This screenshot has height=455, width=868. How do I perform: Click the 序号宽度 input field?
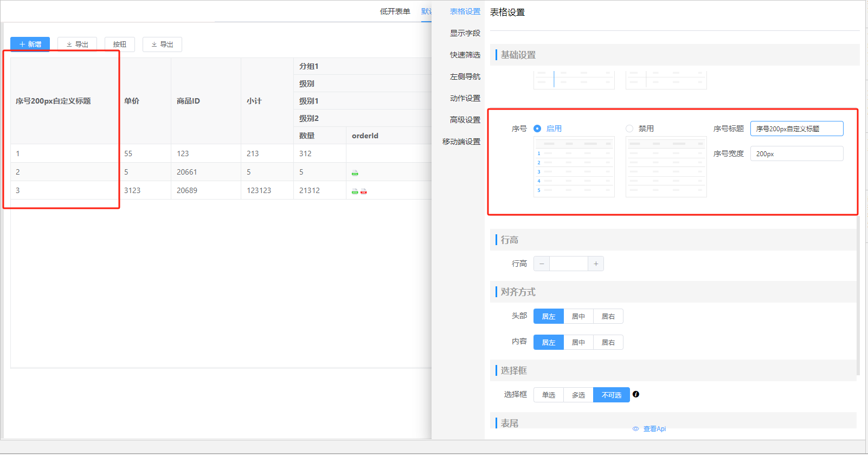coord(796,153)
